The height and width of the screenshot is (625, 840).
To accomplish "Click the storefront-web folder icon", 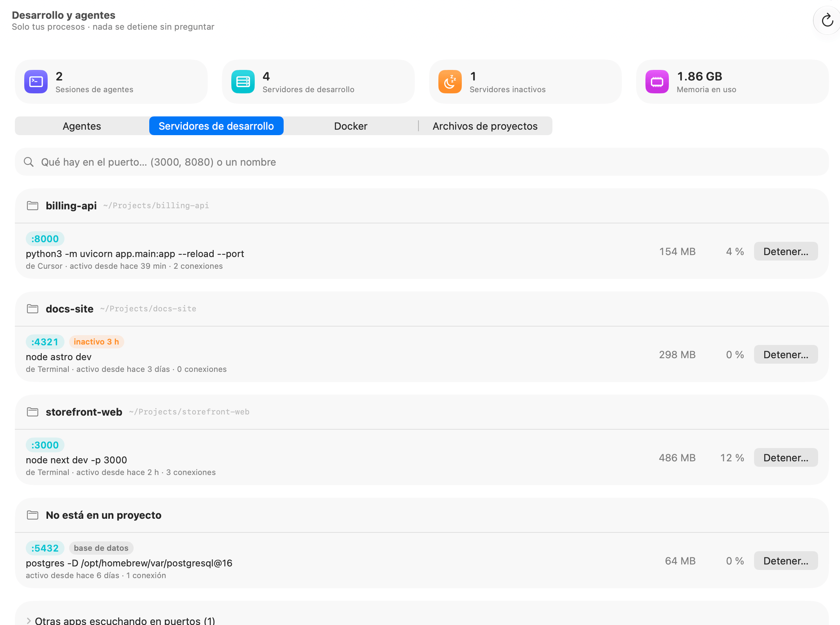I will click(x=32, y=412).
